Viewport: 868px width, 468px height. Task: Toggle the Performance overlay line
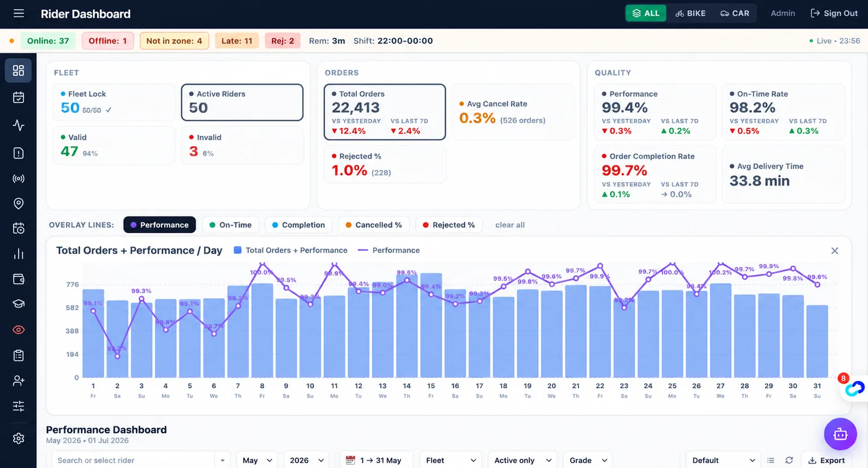pyautogui.click(x=159, y=225)
